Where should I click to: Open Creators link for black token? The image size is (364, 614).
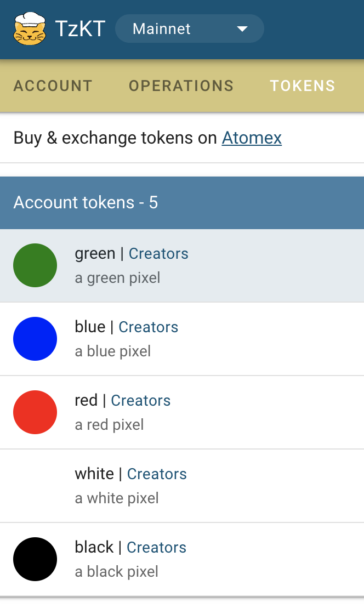[156, 548]
